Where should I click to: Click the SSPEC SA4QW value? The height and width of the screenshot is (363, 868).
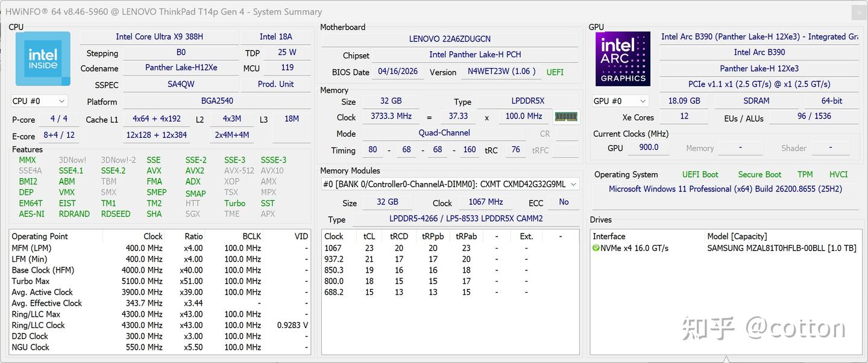pos(181,84)
